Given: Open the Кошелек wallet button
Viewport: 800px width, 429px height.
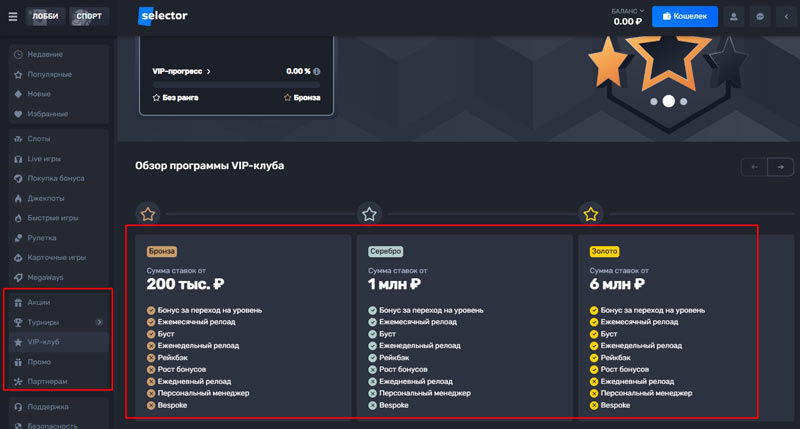Looking at the screenshot, I should tap(684, 16).
